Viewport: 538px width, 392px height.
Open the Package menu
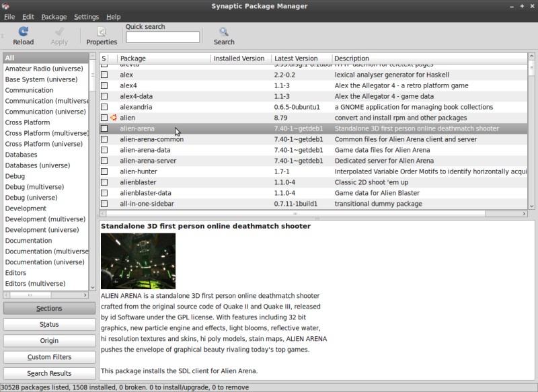54,17
